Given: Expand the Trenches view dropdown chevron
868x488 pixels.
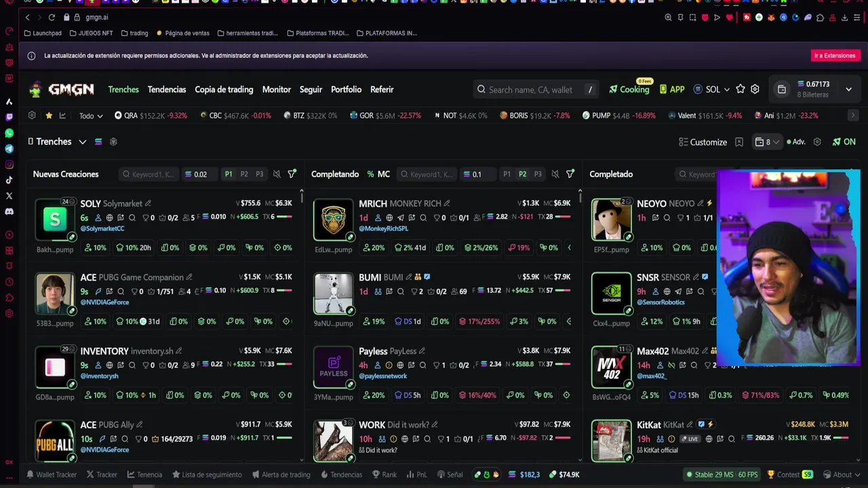Looking at the screenshot, I should coord(82,142).
